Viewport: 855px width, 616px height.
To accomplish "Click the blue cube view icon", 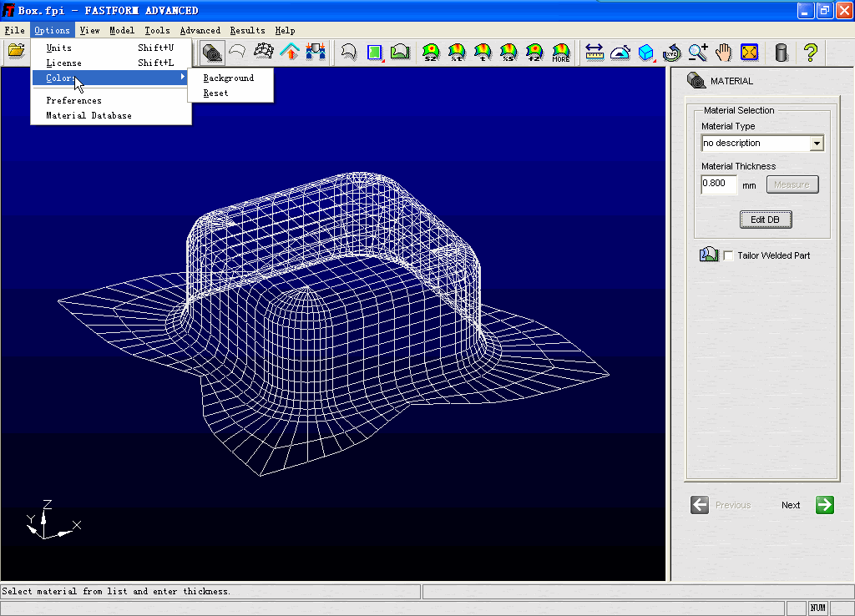I will pos(646,53).
